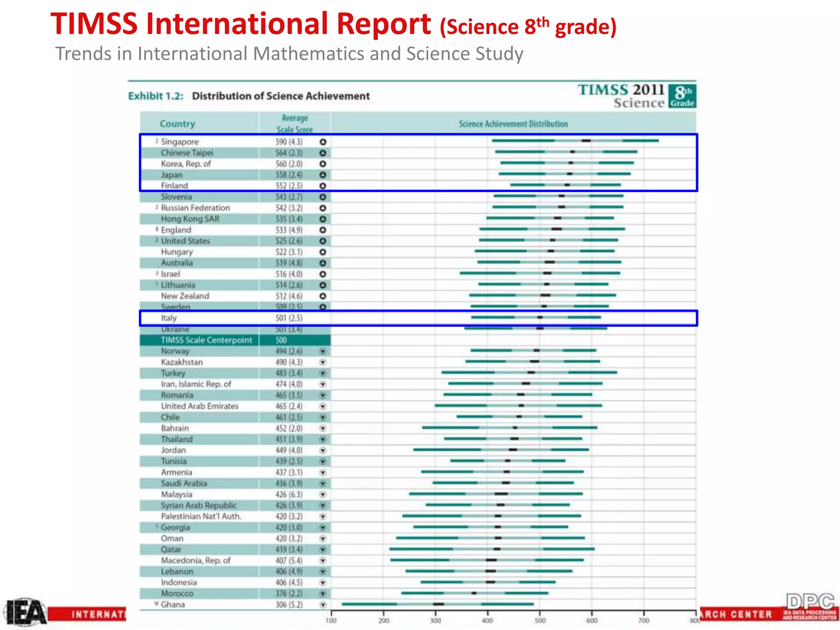Click the down-arrow marker in Ghana's row

click(323, 605)
